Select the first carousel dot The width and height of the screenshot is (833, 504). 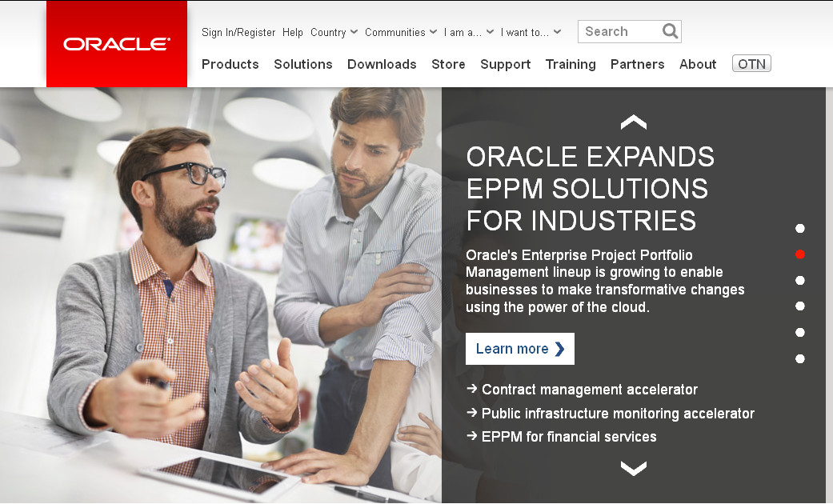click(x=799, y=229)
